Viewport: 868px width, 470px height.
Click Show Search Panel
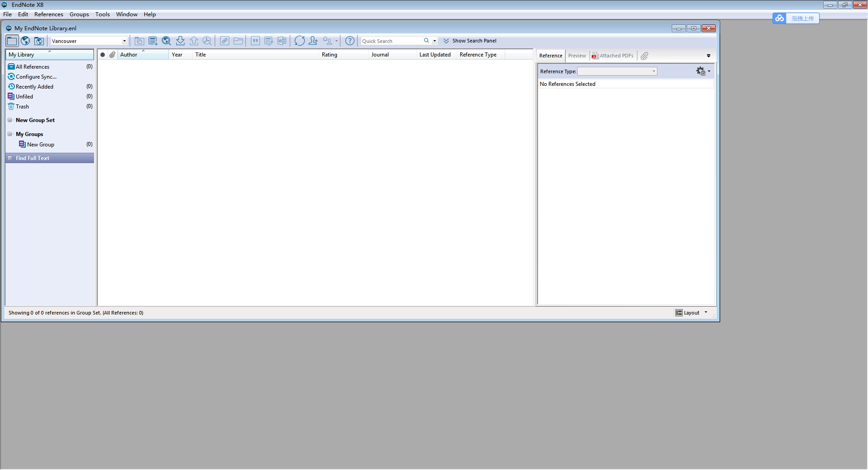pyautogui.click(x=470, y=41)
